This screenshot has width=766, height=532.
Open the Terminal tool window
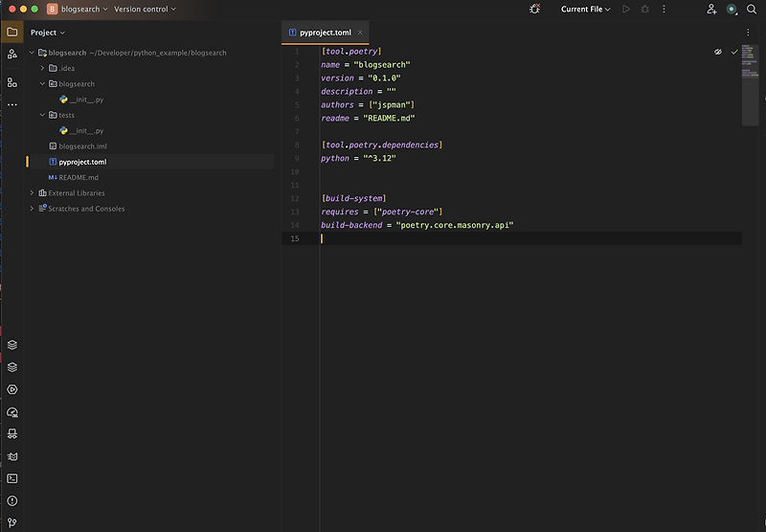tap(12, 478)
